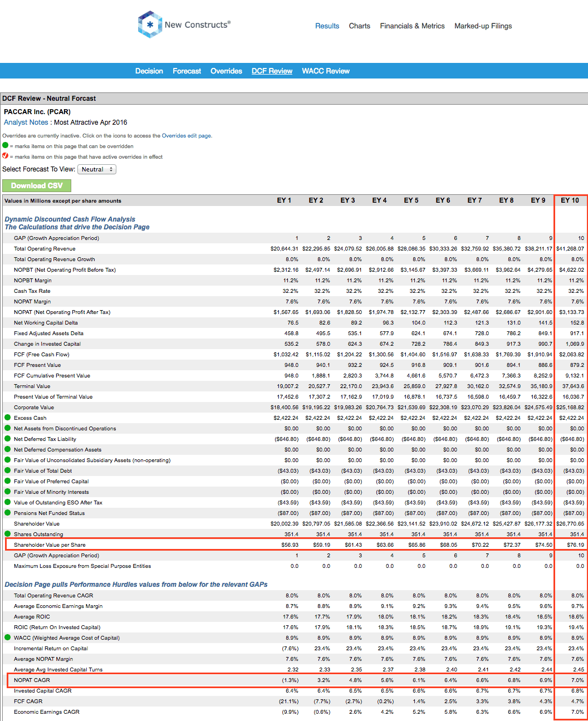The height and width of the screenshot is (721, 588).
Task: Click the Dynamic Discounted Cash Flow Analysis heading
Action: [70, 219]
